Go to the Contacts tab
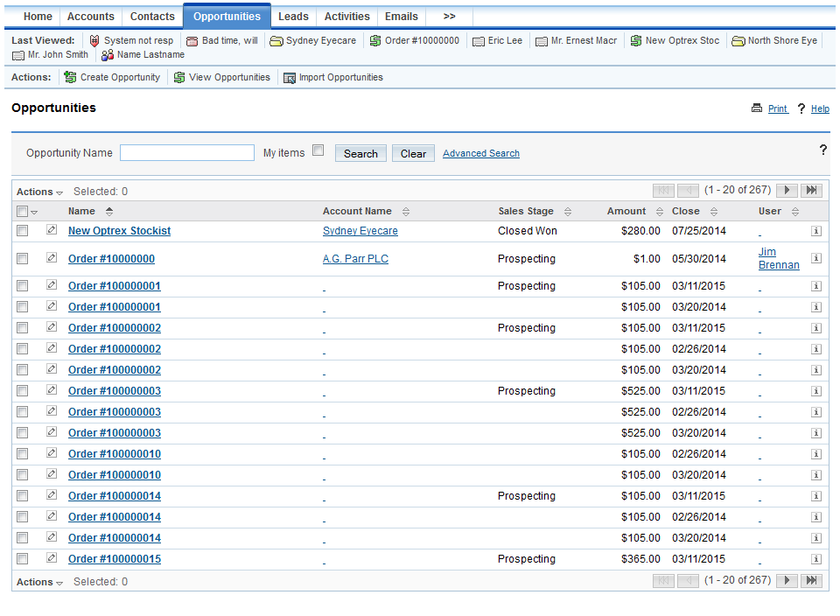 click(152, 16)
